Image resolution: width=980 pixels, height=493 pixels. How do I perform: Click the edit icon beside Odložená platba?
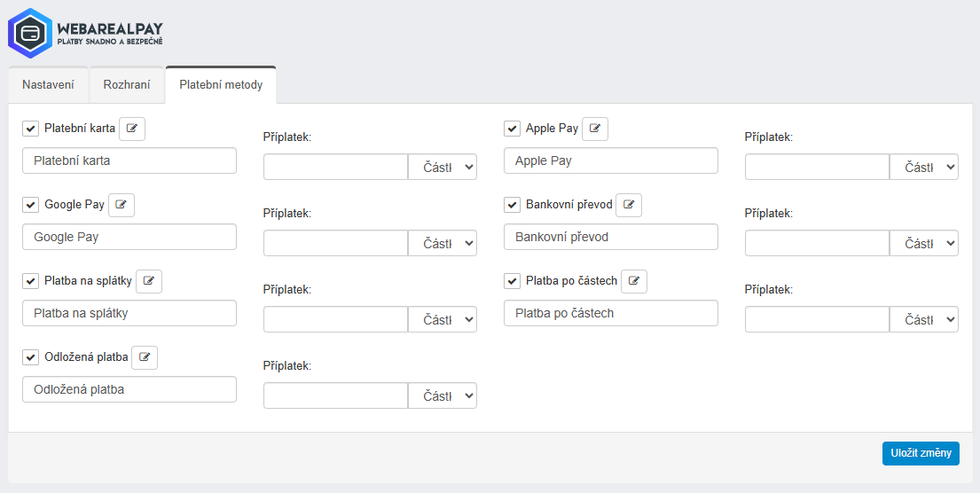tap(145, 357)
